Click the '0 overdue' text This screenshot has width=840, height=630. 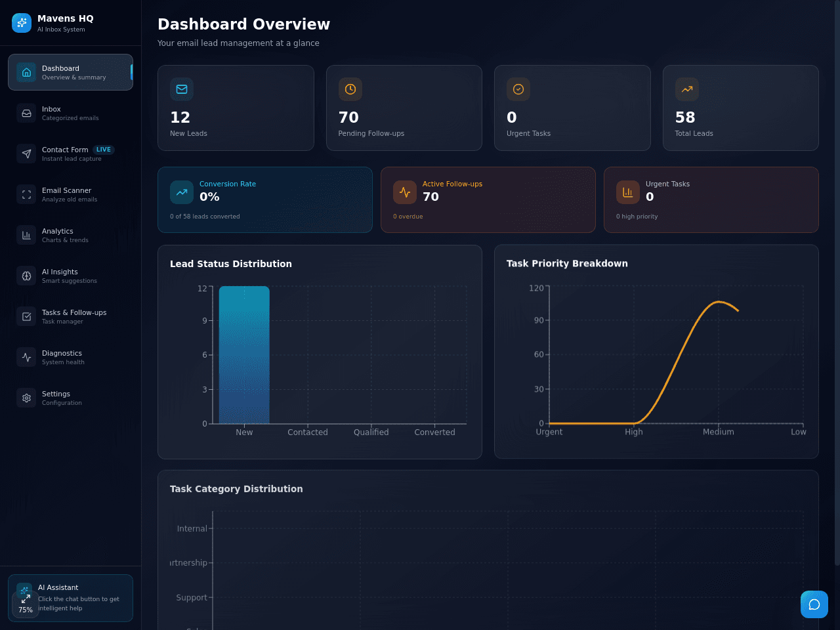click(408, 217)
